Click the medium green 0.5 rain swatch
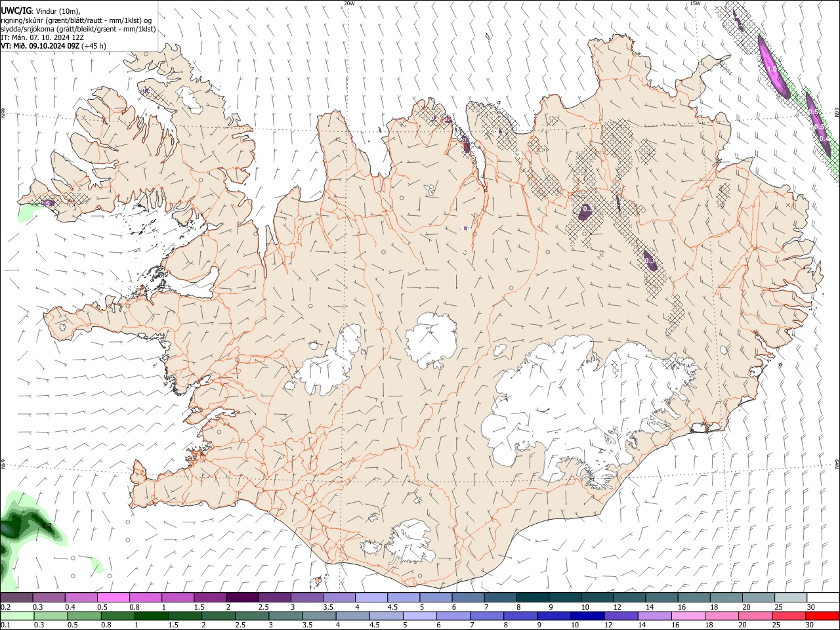This screenshot has width=840, height=630. coord(84,616)
